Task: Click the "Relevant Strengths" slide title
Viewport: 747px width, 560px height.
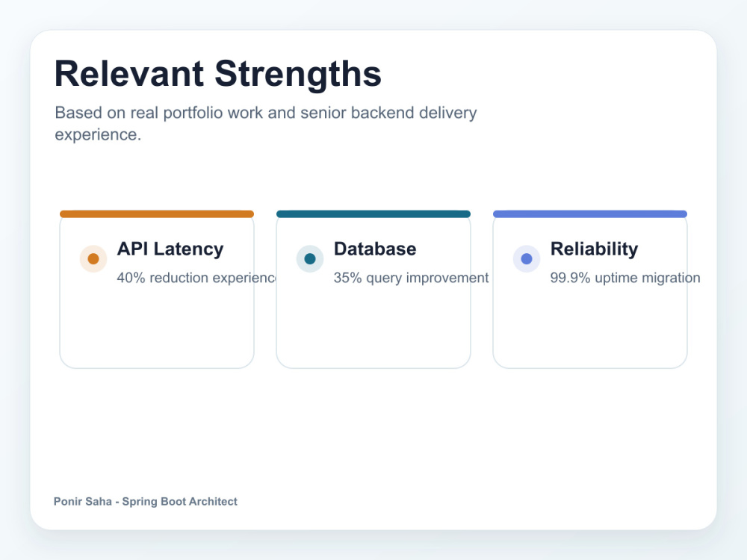Action: click(218, 74)
